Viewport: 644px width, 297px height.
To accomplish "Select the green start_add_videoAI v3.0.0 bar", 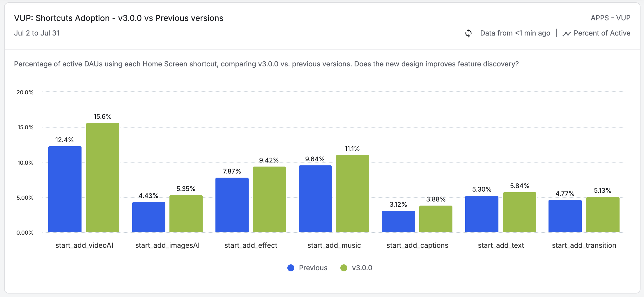I will click(x=103, y=178).
